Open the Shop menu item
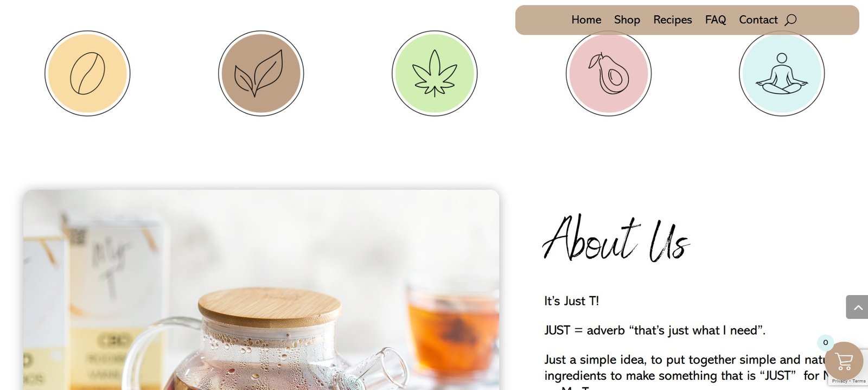Screen dimensions: 868x390 coord(627,20)
